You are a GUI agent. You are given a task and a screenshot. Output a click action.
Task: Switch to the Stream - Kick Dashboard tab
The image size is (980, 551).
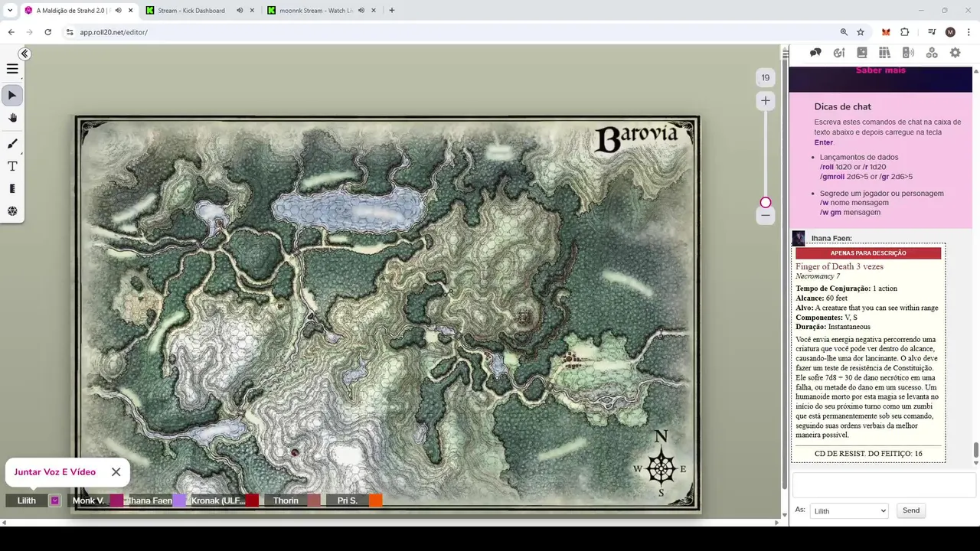click(191, 11)
